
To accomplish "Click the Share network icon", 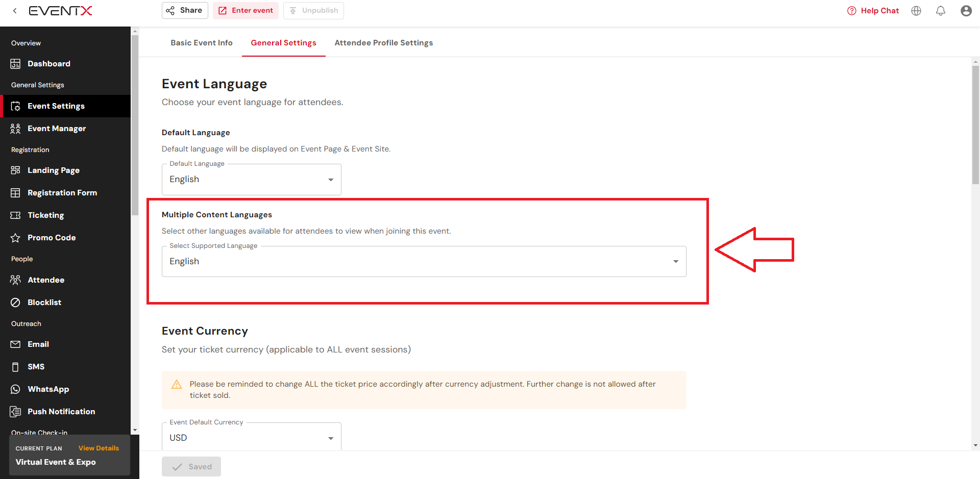I will 170,11.
